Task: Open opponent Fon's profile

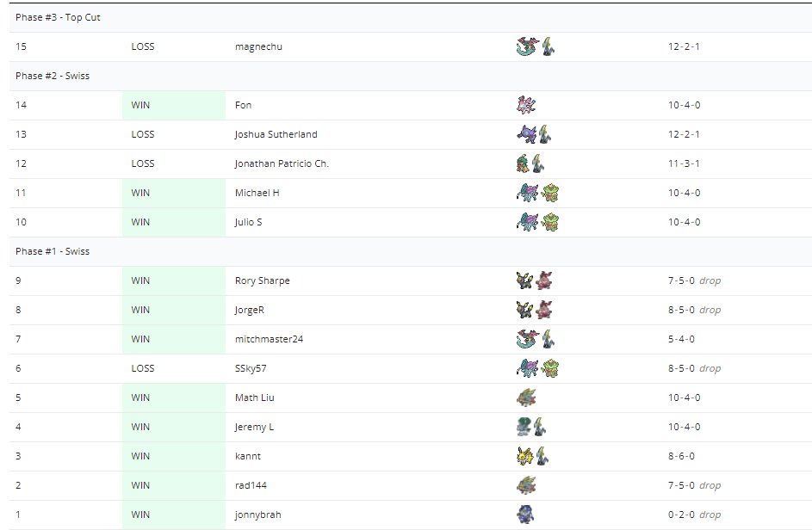Action: pyautogui.click(x=243, y=105)
